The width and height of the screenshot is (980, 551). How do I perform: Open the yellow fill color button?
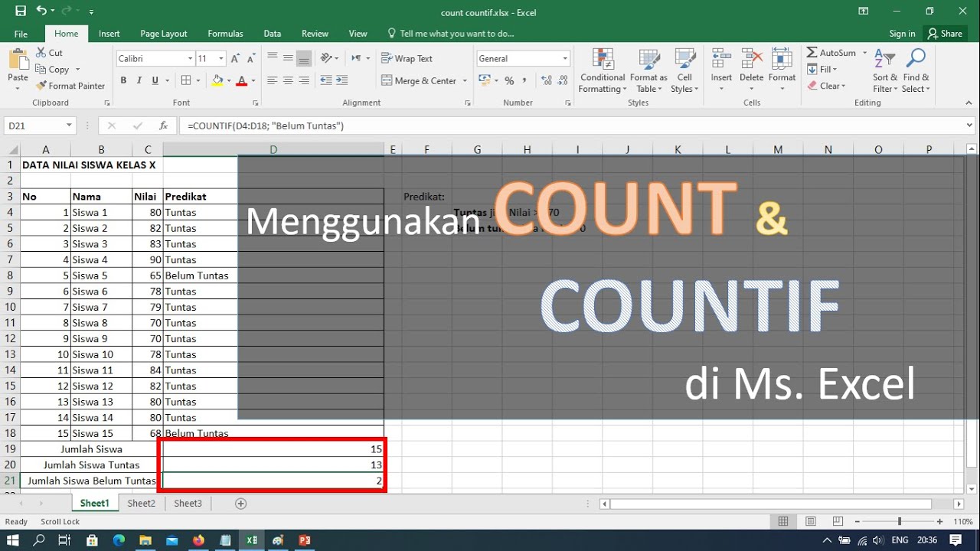click(x=217, y=80)
